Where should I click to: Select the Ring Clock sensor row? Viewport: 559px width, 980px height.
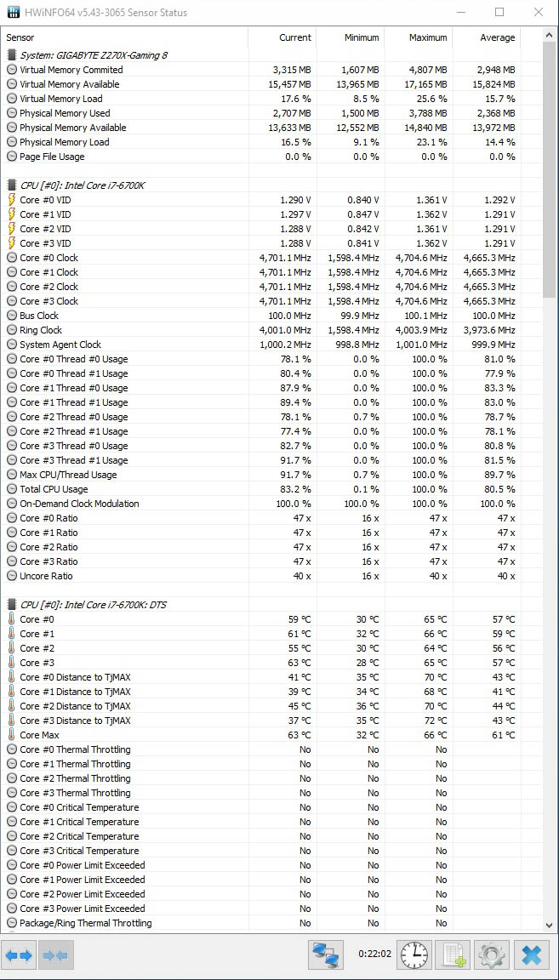click(x=270, y=330)
